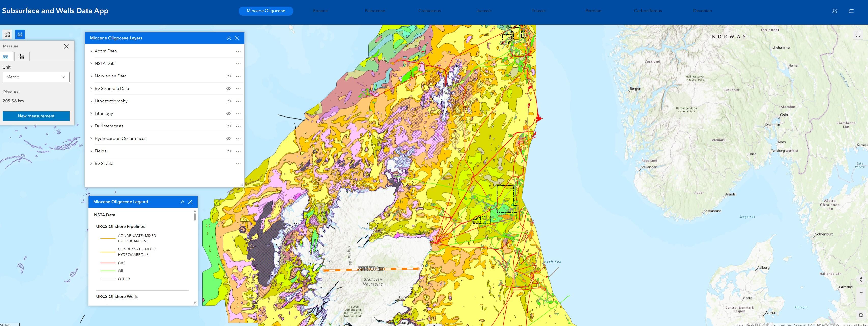Expand the NSTA Data layer group

[91, 64]
